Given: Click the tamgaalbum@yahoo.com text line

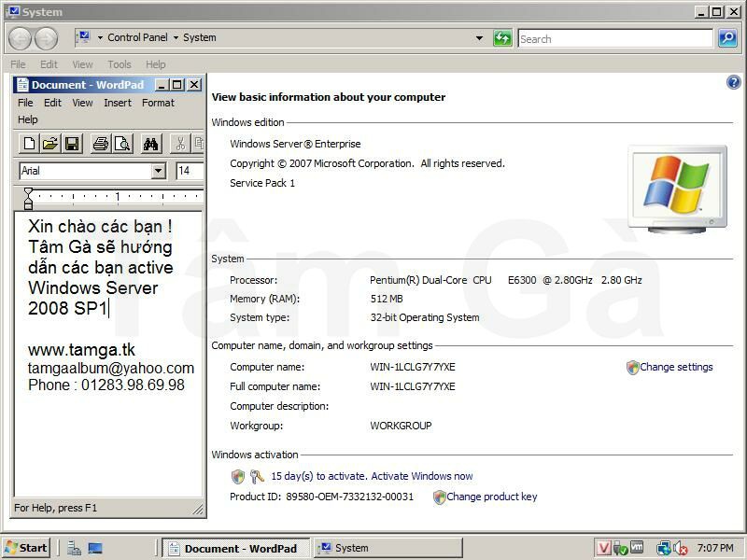Looking at the screenshot, I should [111, 368].
